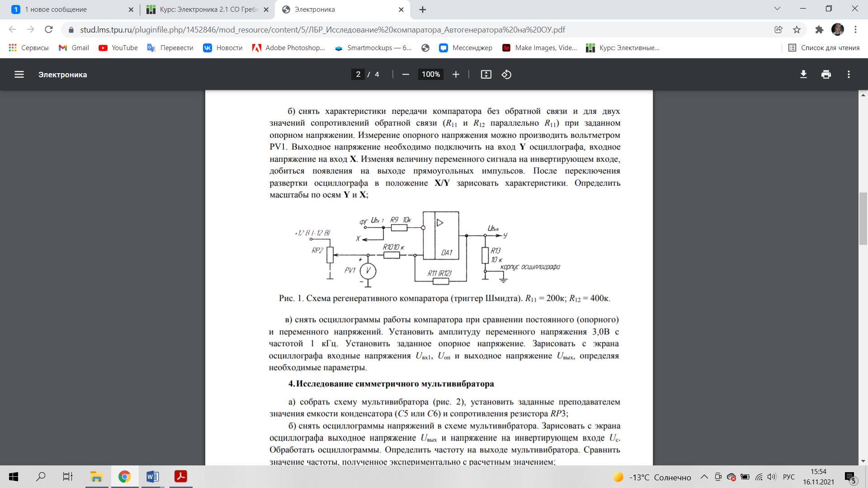868x488 pixels.
Task: Open Task View on taskbar
Action: click(68, 477)
